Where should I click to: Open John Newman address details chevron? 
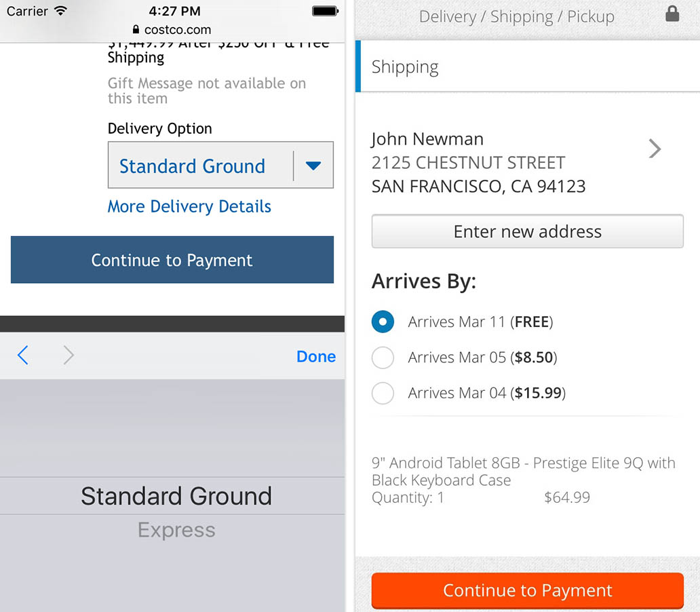(x=655, y=149)
